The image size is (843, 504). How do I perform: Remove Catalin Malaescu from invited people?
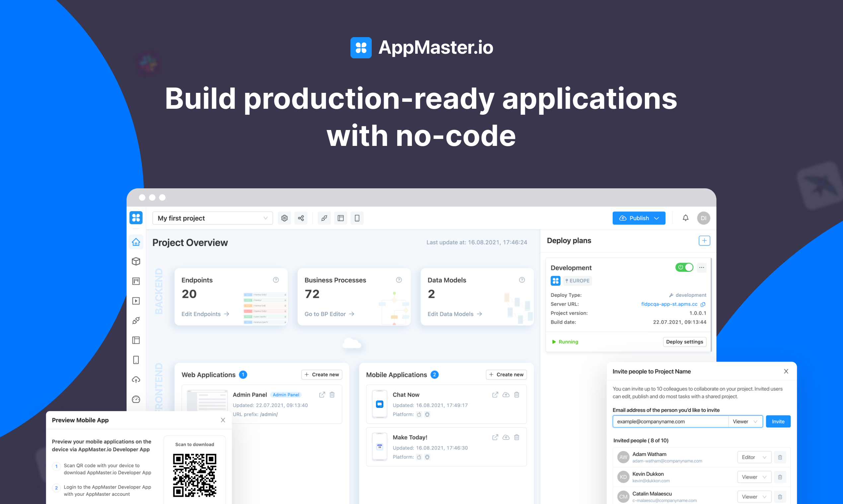780,496
